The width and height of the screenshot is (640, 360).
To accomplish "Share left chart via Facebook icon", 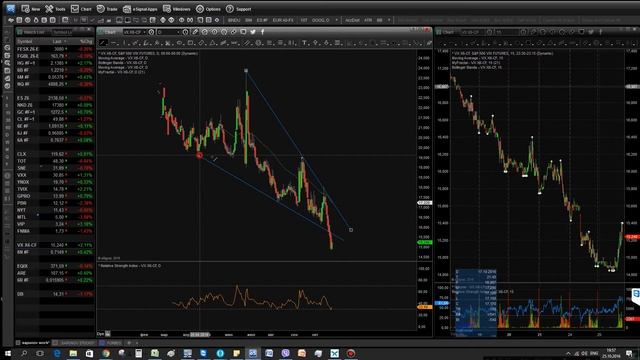I will (262, 32).
